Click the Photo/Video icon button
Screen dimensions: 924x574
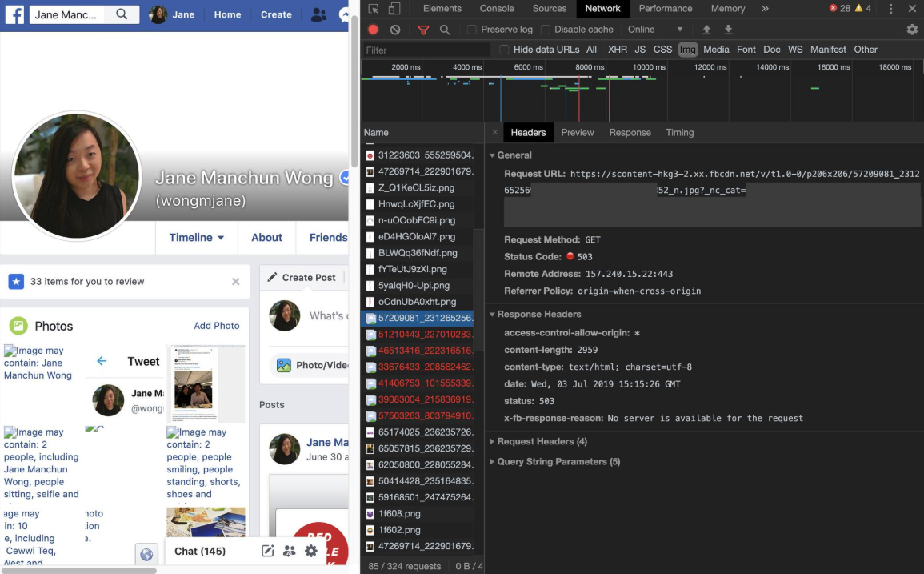(284, 365)
